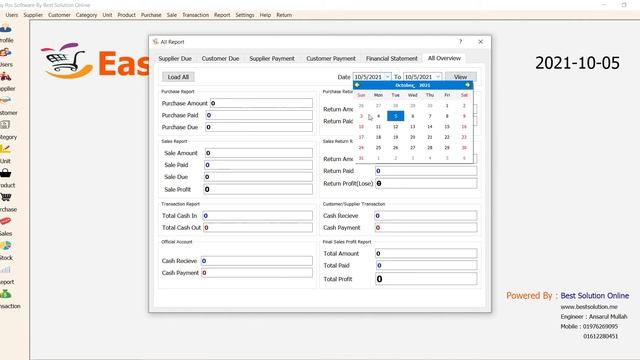Open the Sale menu
Screen dimensions: 640x360
coord(172,15)
